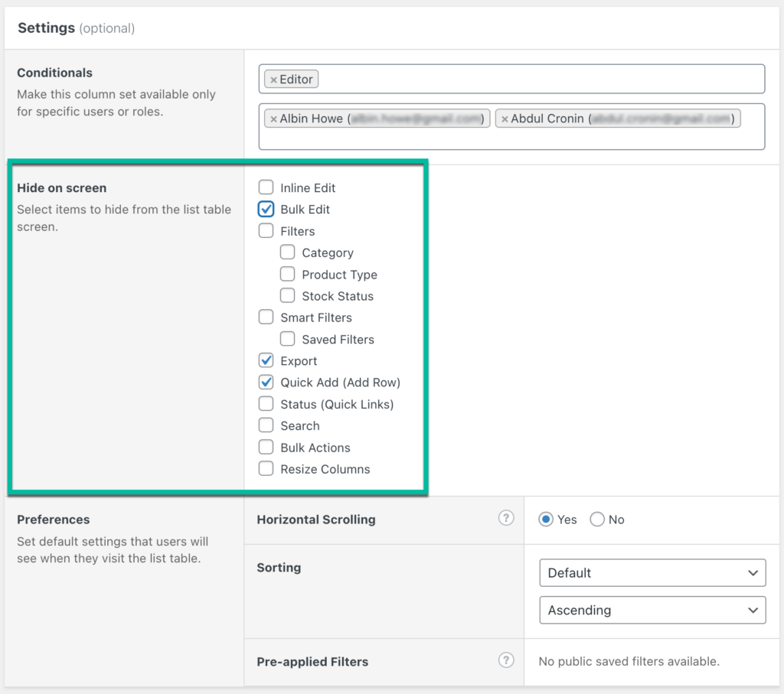
Task: Open the Horizontal Scrolling help tooltip
Action: (x=506, y=518)
